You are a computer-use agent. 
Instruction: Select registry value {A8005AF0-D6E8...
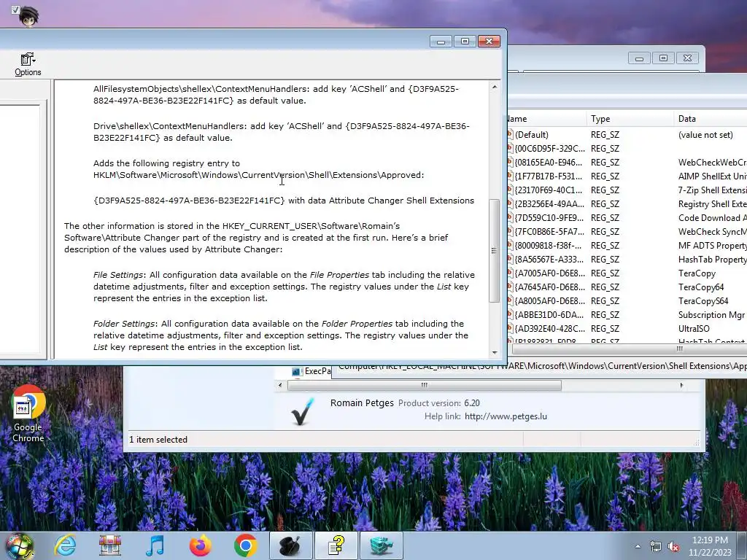pyautogui.click(x=549, y=300)
